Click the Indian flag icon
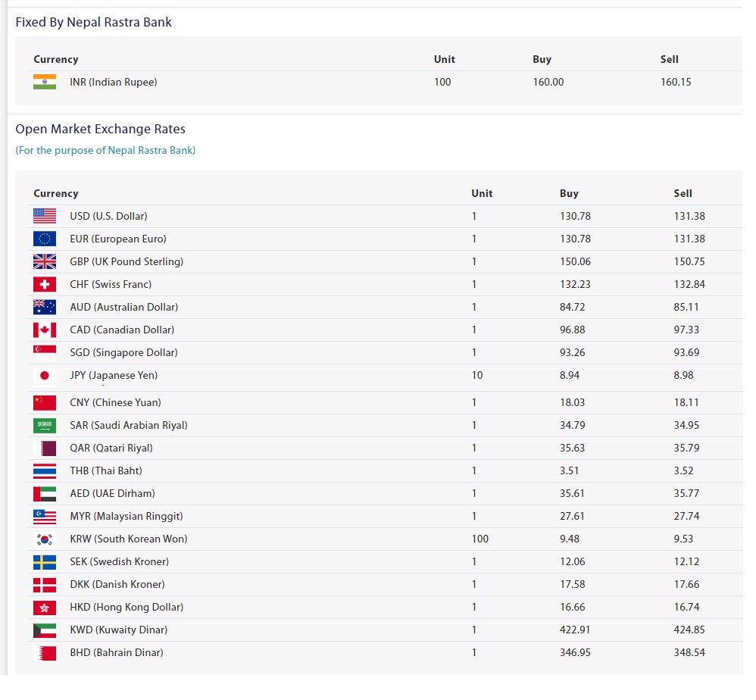756x700 pixels. tap(45, 82)
